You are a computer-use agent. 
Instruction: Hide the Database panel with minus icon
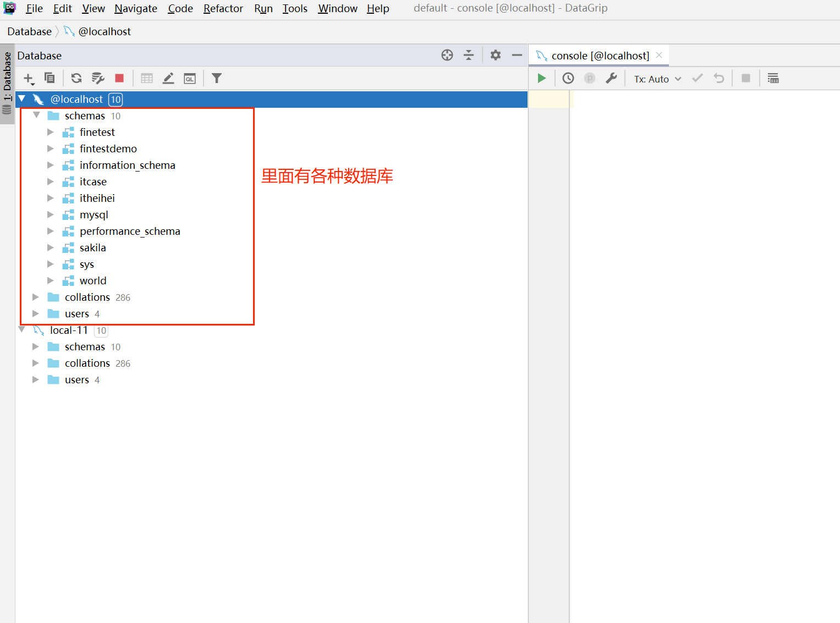517,55
